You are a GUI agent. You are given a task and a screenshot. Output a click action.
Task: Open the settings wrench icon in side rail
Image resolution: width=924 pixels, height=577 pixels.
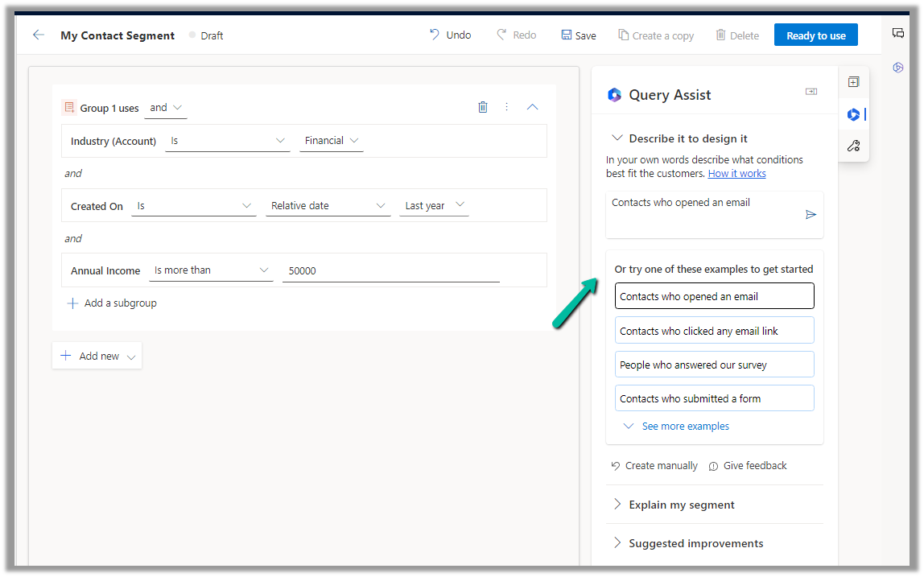[x=853, y=146]
